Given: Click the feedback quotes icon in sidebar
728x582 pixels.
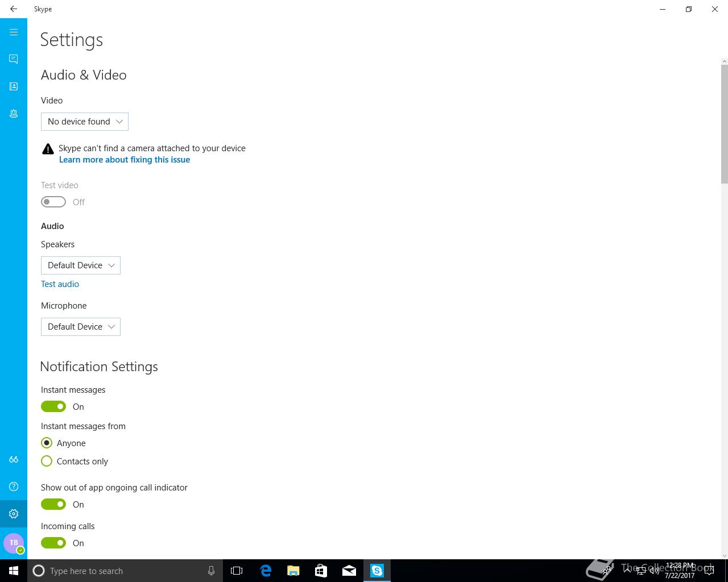Looking at the screenshot, I should coord(14,459).
